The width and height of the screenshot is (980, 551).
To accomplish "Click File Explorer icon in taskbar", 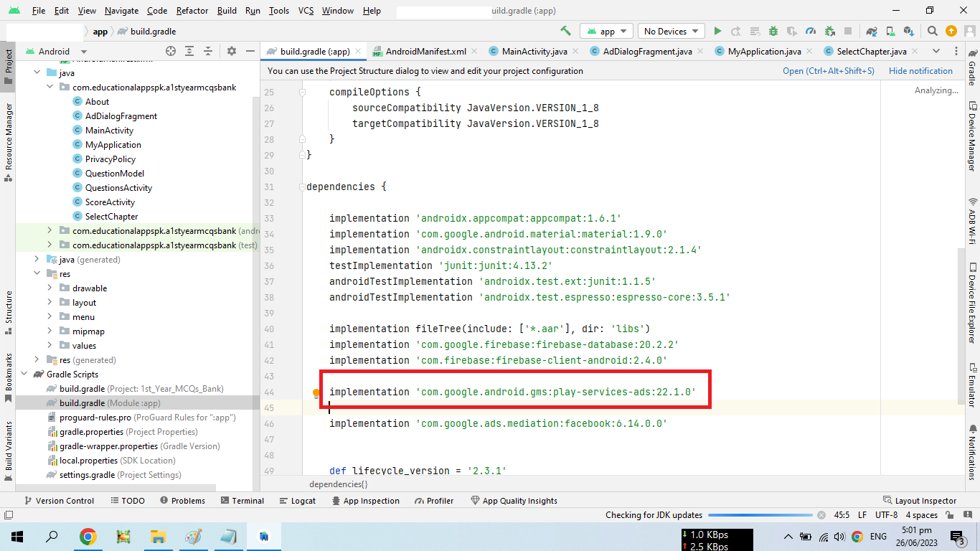I will (x=159, y=536).
